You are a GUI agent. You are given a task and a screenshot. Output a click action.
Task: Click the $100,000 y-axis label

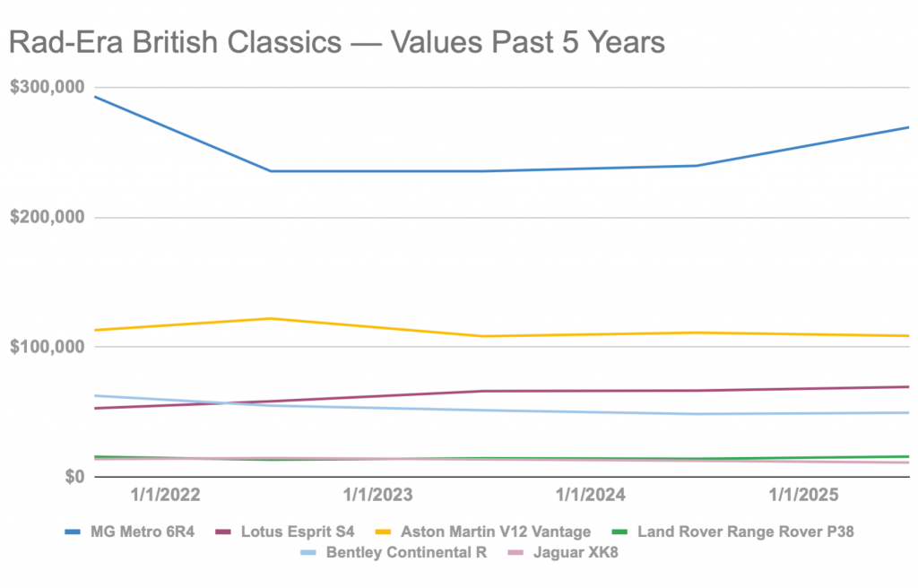point(47,347)
